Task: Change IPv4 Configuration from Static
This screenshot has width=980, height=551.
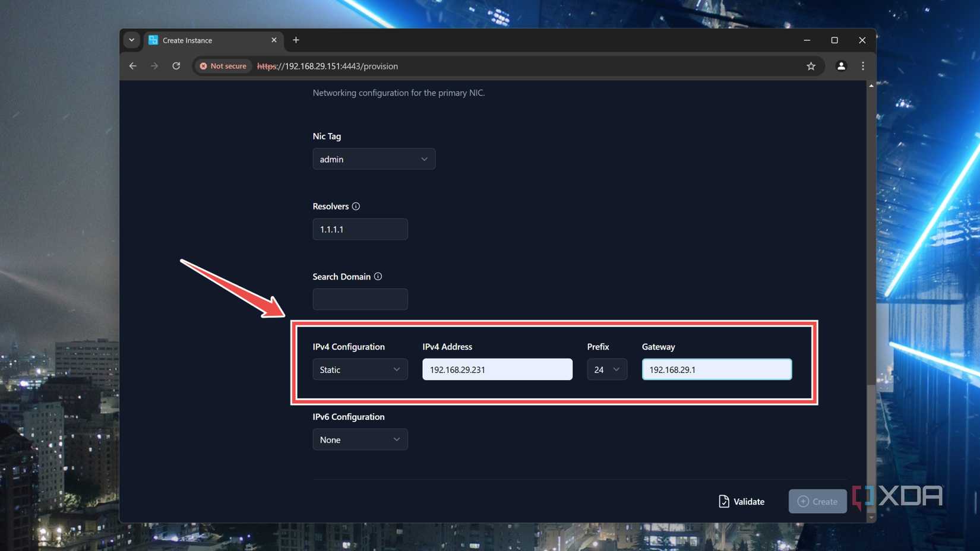Action: 360,369
